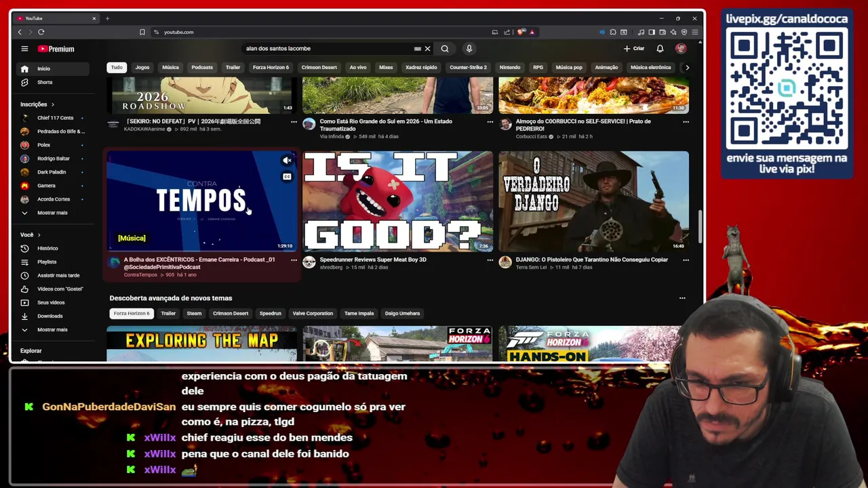Screen dimensions: 868x488
Task: Open a new browser tab with plus
Action: click(107, 18)
